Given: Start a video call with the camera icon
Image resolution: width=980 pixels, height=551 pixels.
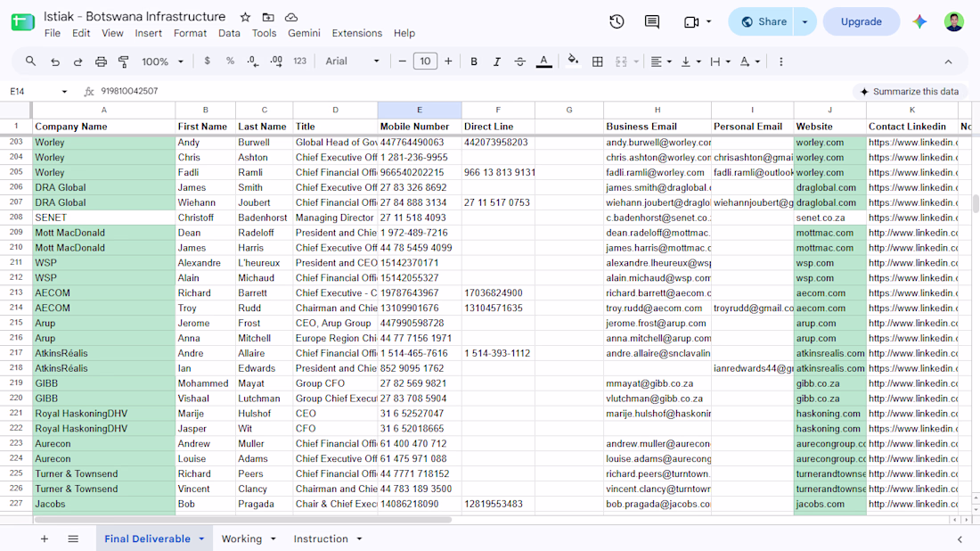Looking at the screenshot, I should tap(691, 22).
